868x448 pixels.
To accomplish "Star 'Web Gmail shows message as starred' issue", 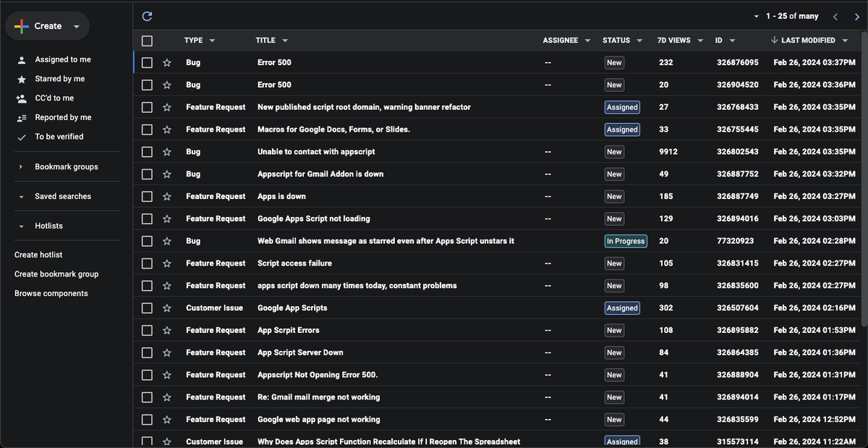I will coord(167,241).
